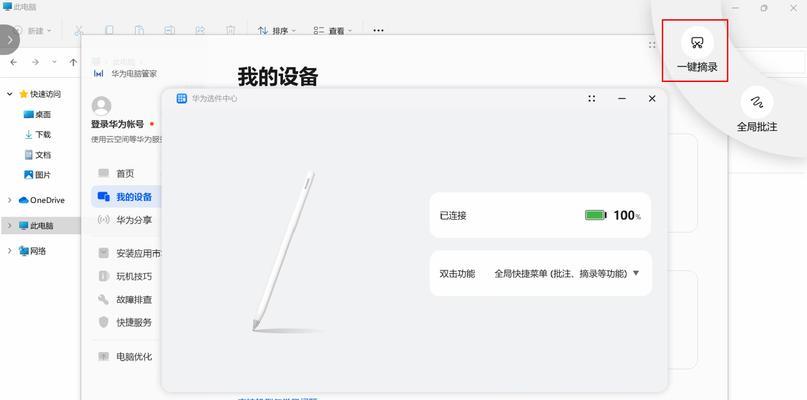Image resolution: width=807 pixels, height=400 pixels.
Task: Click the 华为分享 broadcast icon
Action: pos(103,220)
